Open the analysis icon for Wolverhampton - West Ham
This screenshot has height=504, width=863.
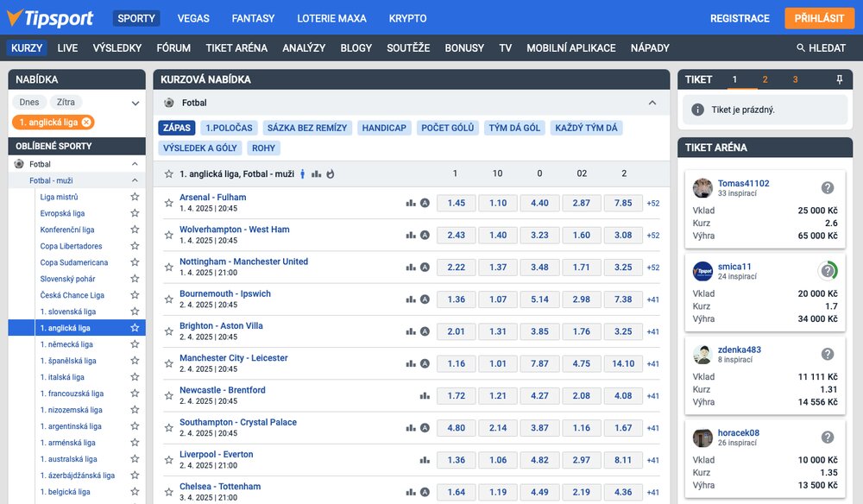[425, 235]
